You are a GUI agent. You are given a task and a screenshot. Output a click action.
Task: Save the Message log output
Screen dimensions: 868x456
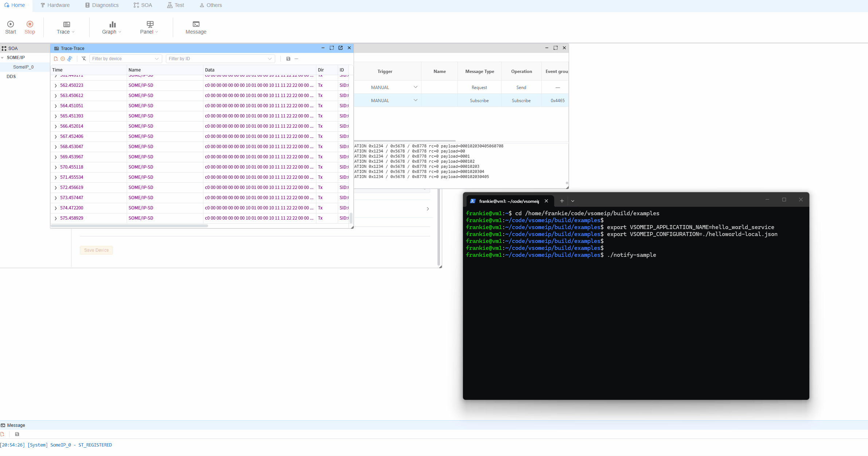tap(17, 434)
